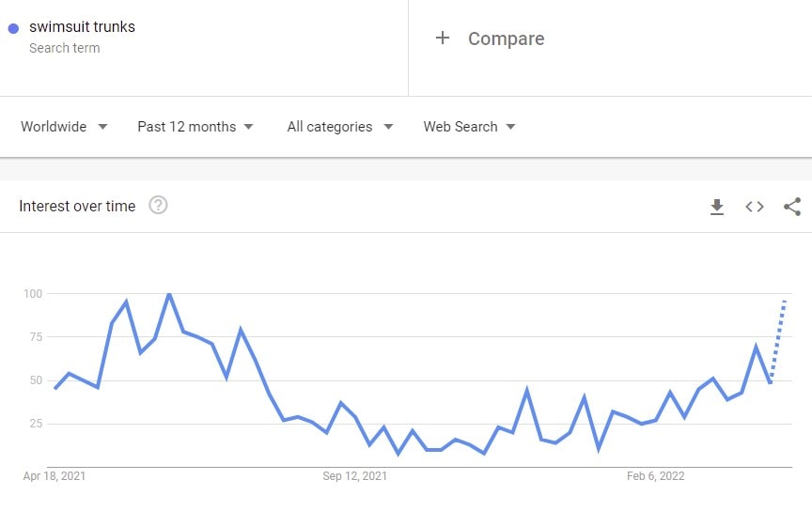The width and height of the screenshot is (812, 511).
Task: Expand the Worldwide region dropdown
Action: click(64, 127)
